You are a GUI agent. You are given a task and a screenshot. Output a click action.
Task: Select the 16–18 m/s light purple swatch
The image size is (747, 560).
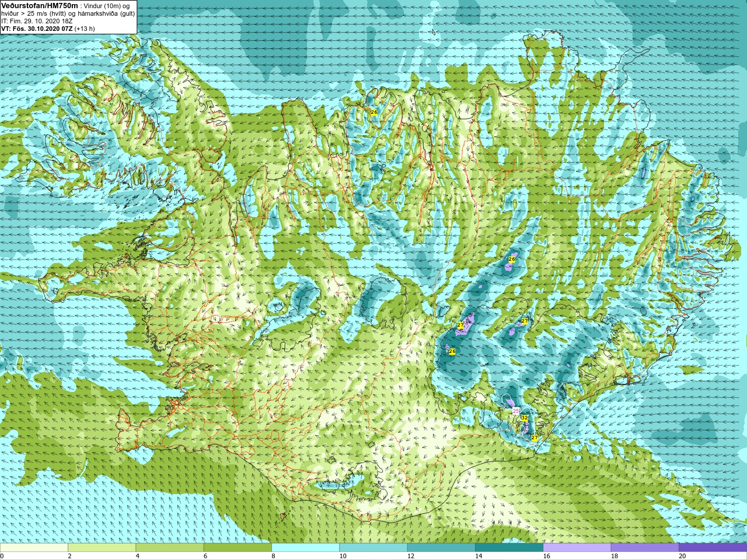[x=577, y=548]
